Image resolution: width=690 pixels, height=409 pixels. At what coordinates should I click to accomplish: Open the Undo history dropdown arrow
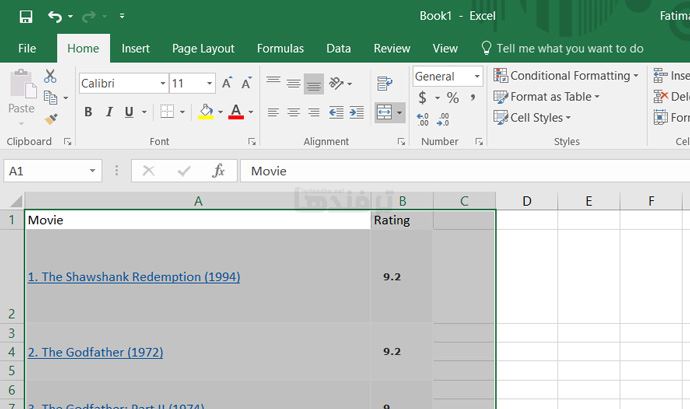click(70, 17)
